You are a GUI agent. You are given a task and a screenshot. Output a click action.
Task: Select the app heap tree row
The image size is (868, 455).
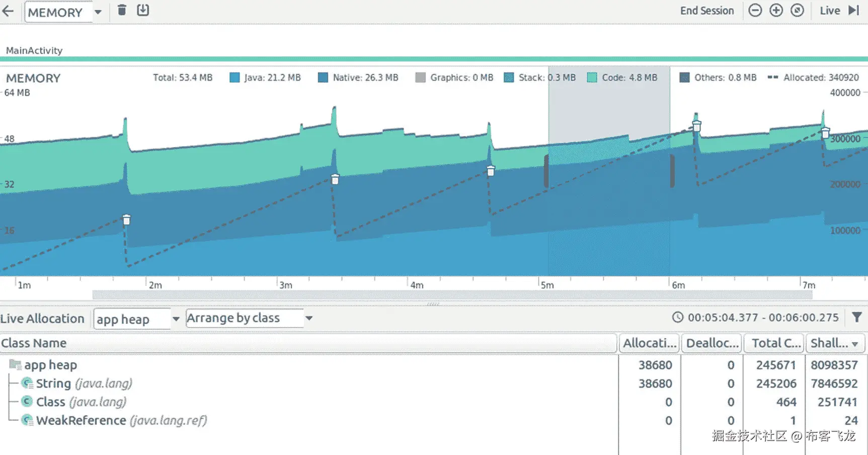[x=434, y=365]
